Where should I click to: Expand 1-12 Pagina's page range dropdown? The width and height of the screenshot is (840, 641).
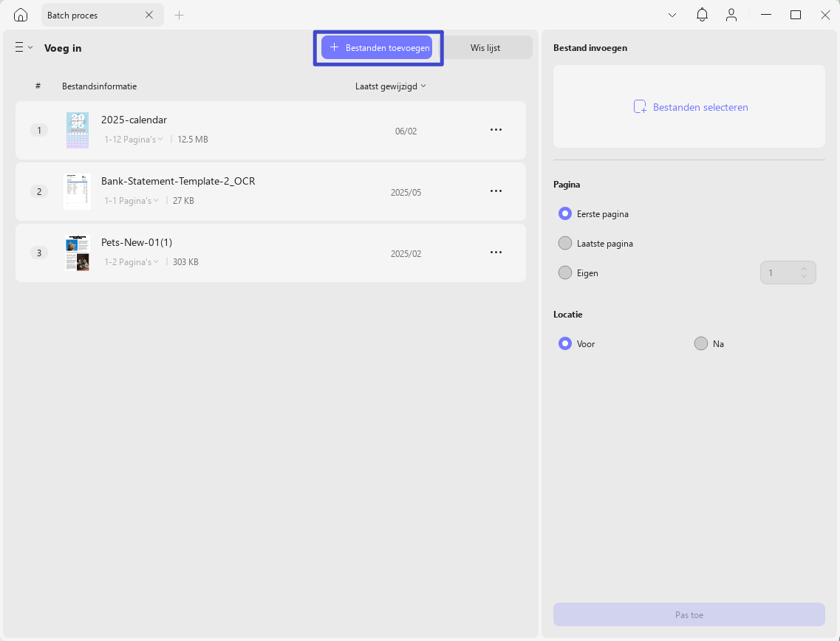tap(134, 140)
